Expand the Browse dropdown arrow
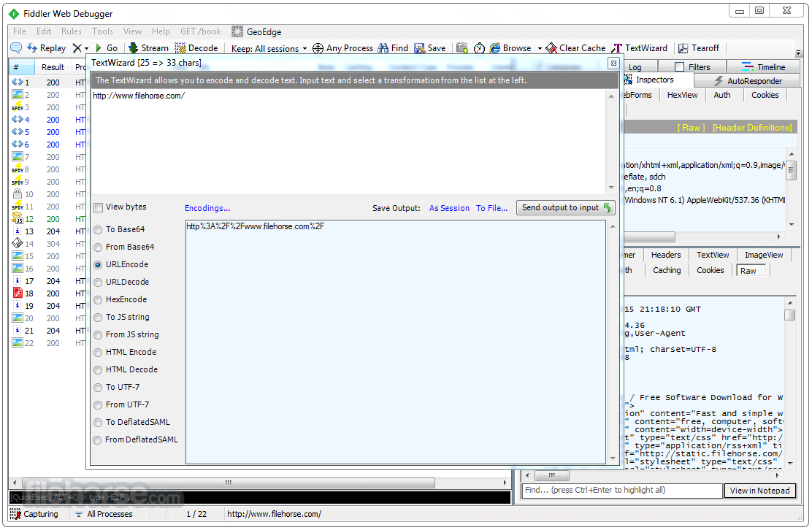Viewport: 812px width, 530px height. 540,49
